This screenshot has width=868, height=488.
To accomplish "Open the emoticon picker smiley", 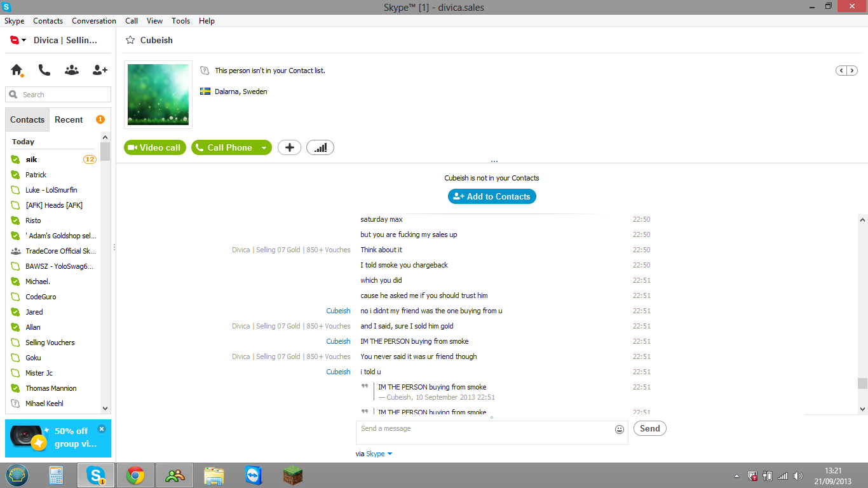I will click(x=620, y=430).
